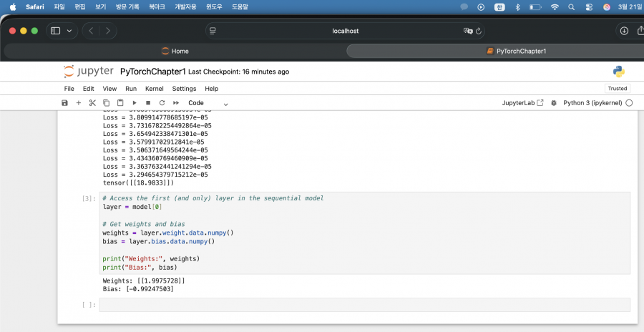Screen dimensions: 644x332
Task: Click the empty code cell at the bottom
Action: 364,305
